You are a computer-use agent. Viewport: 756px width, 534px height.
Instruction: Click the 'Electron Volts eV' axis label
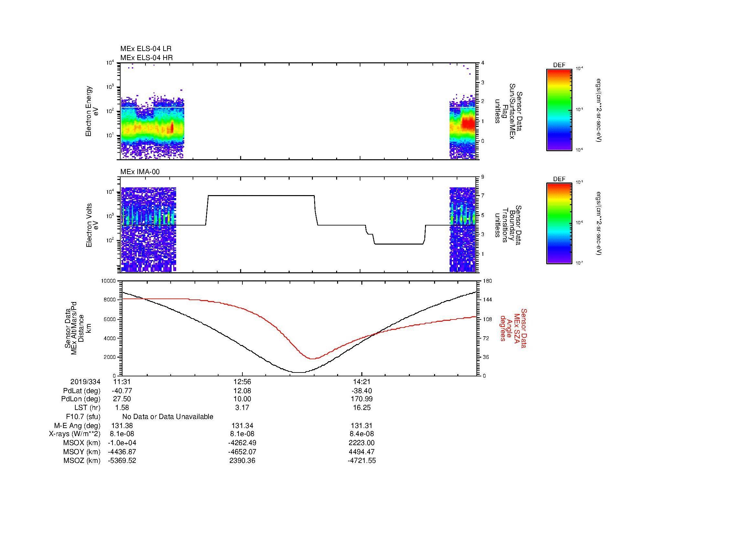point(92,225)
